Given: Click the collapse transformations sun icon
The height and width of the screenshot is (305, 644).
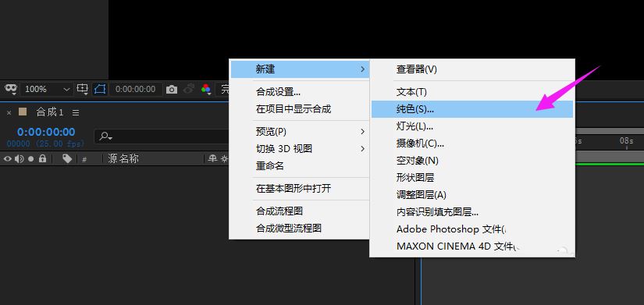Looking at the screenshot, I should click(x=224, y=158).
